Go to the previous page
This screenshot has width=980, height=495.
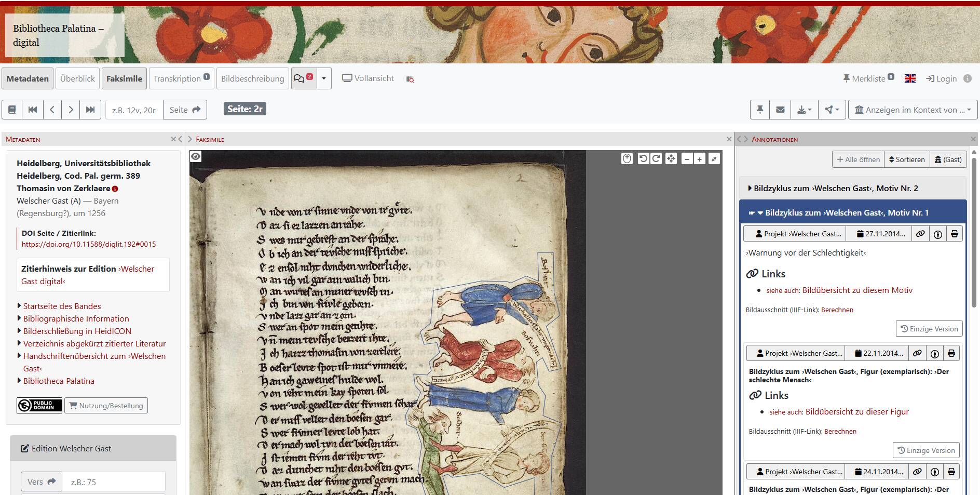52,110
